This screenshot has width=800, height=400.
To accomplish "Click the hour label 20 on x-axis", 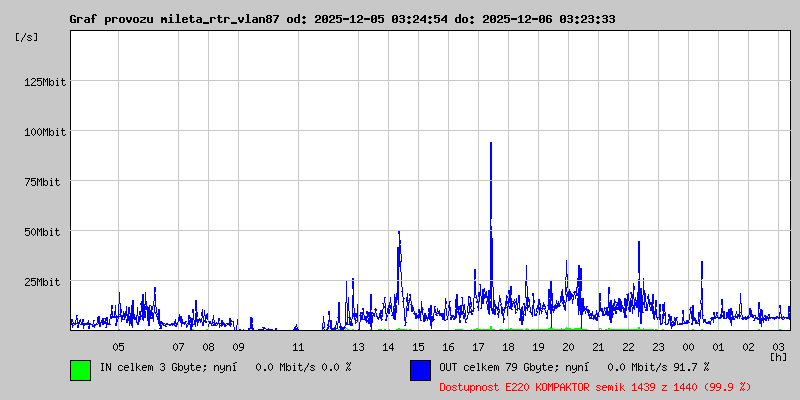I will coord(568,346).
